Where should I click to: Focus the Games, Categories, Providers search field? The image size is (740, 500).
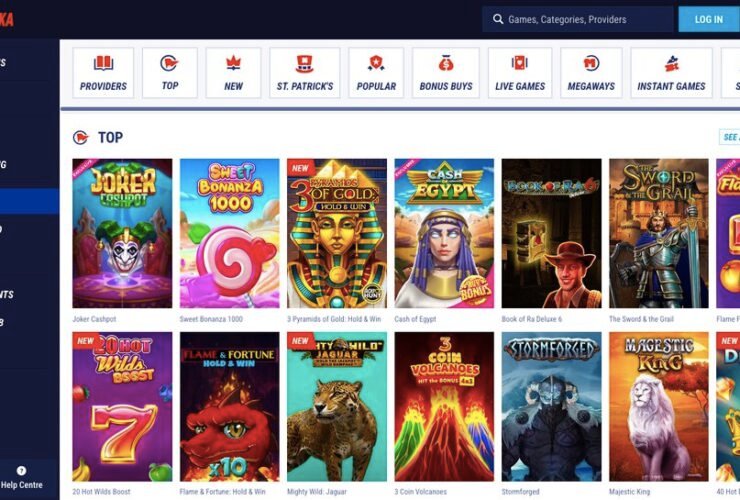(578, 19)
